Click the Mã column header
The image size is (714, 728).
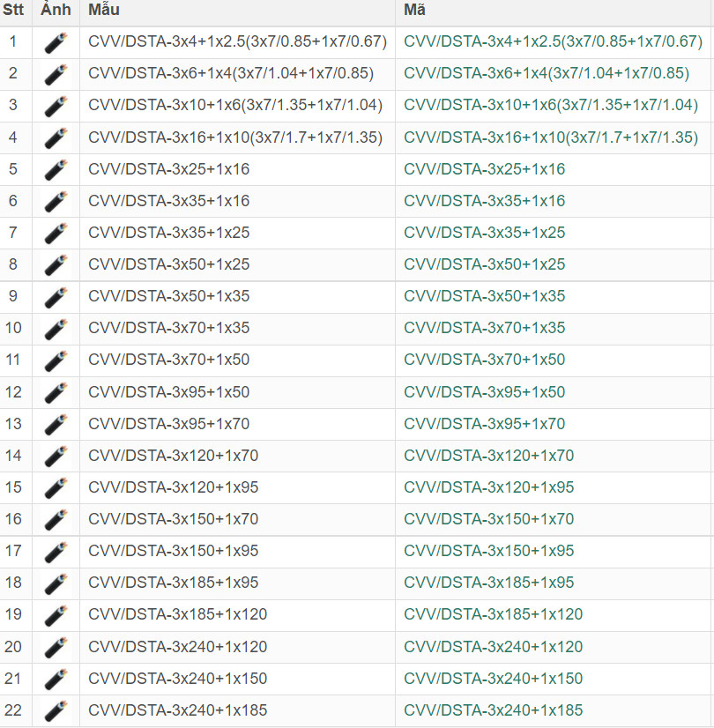click(414, 11)
